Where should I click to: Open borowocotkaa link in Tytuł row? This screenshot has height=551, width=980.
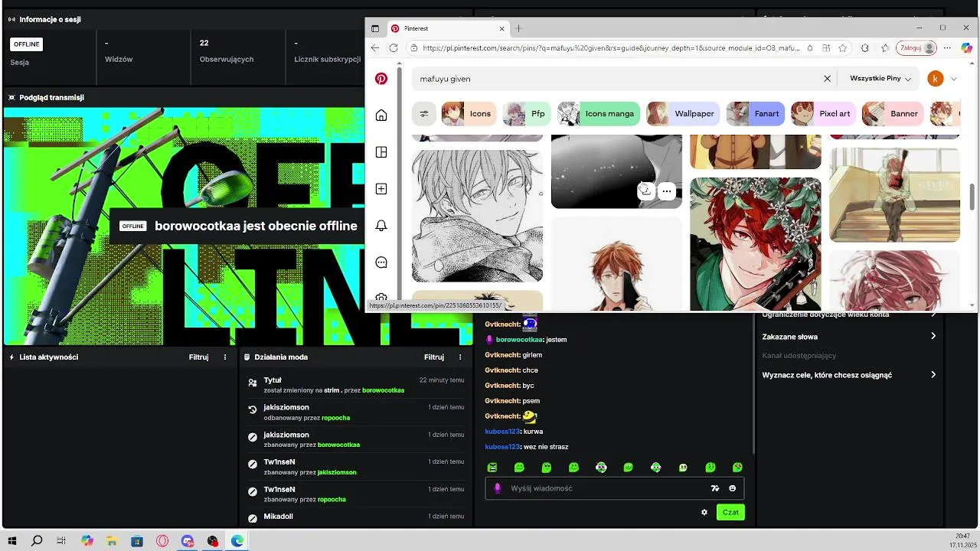point(383,390)
